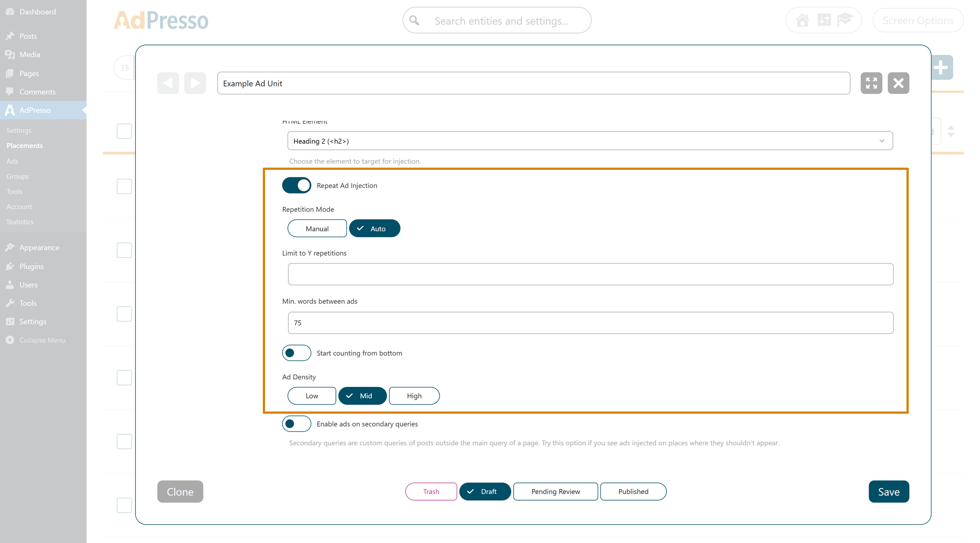The height and width of the screenshot is (543, 980).
Task: Click the home icon in the header
Action: pyautogui.click(x=802, y=20)
